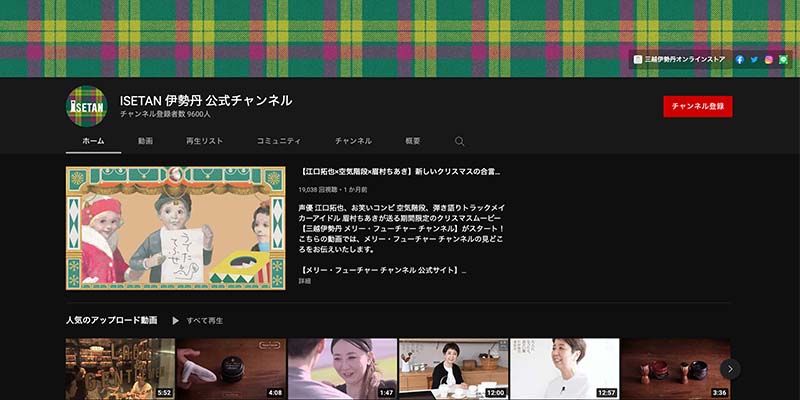Image resolution: width=800 pixels, height=400 pixels.
Task: Open the video thumbnail lasting 1:47
Action: pos(342,369)
